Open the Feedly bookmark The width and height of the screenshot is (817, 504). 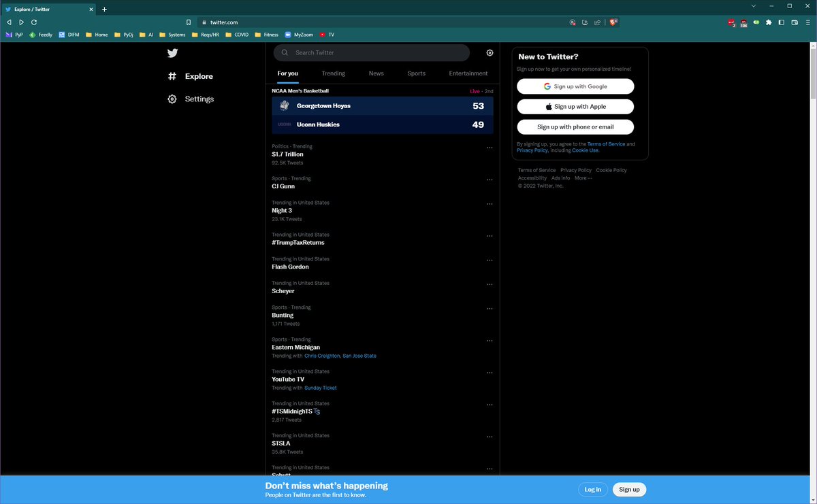[x=41, y=34]
